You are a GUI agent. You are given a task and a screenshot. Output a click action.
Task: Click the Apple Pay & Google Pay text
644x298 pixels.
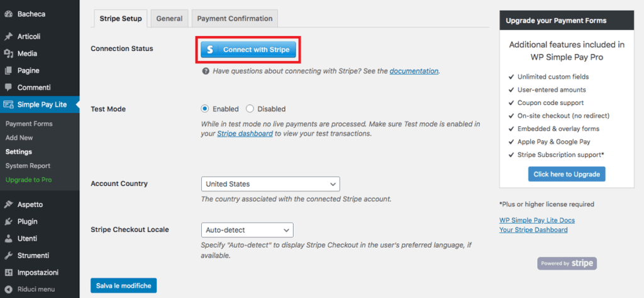[554, 141]
